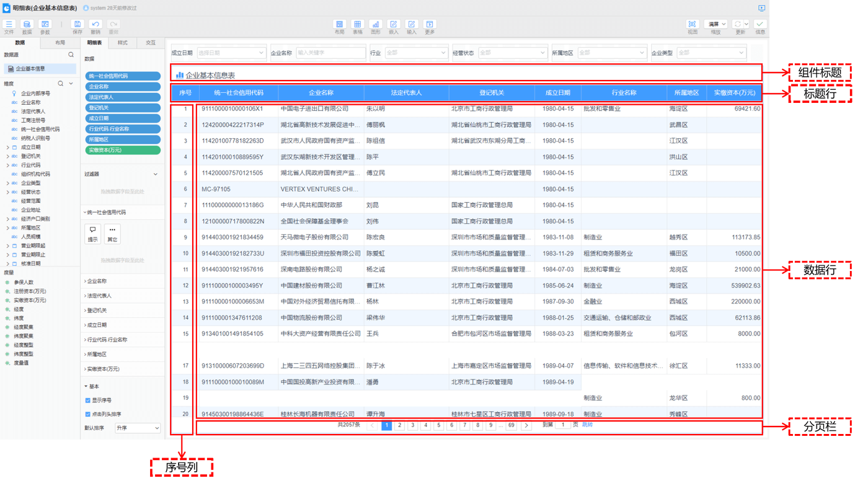Expand the 成立日期 dimension tree node

point(7,148)
